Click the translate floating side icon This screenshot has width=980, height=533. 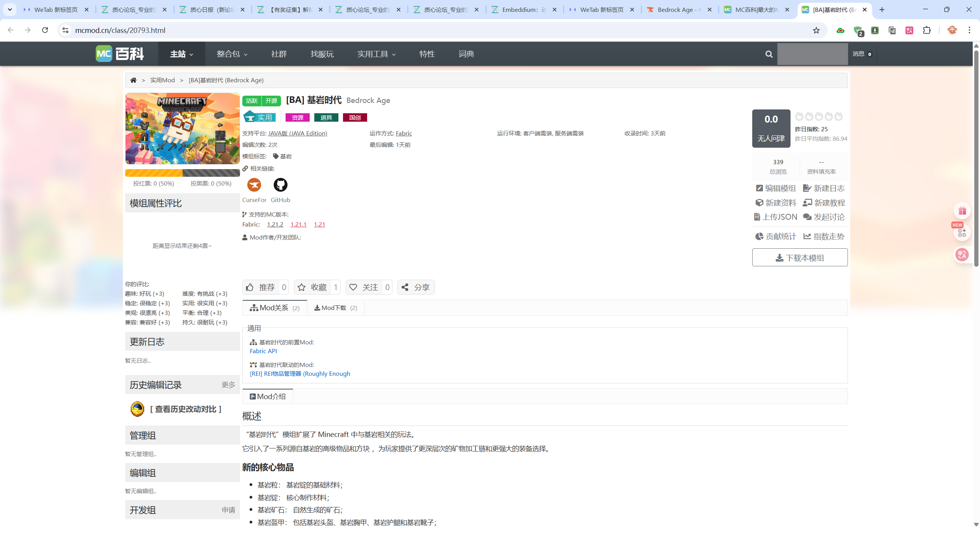click(962, 255)
